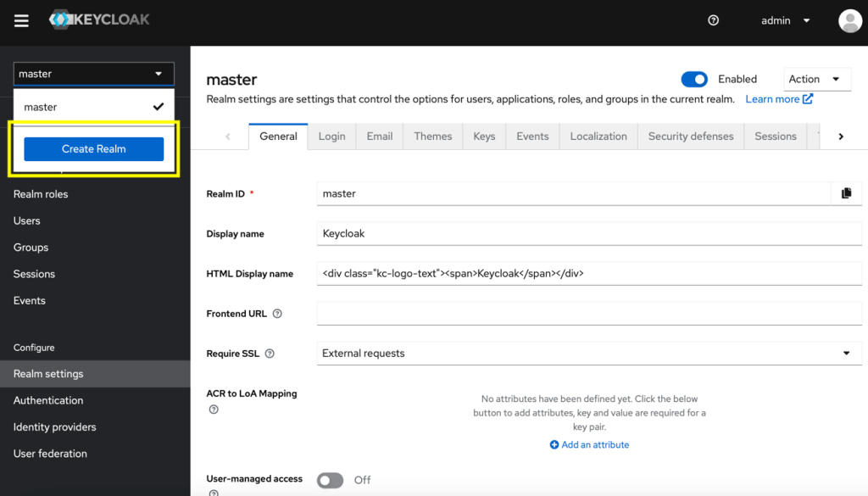868x496 pixels.
Task: Switch to the Login tab
Action: 331,136
